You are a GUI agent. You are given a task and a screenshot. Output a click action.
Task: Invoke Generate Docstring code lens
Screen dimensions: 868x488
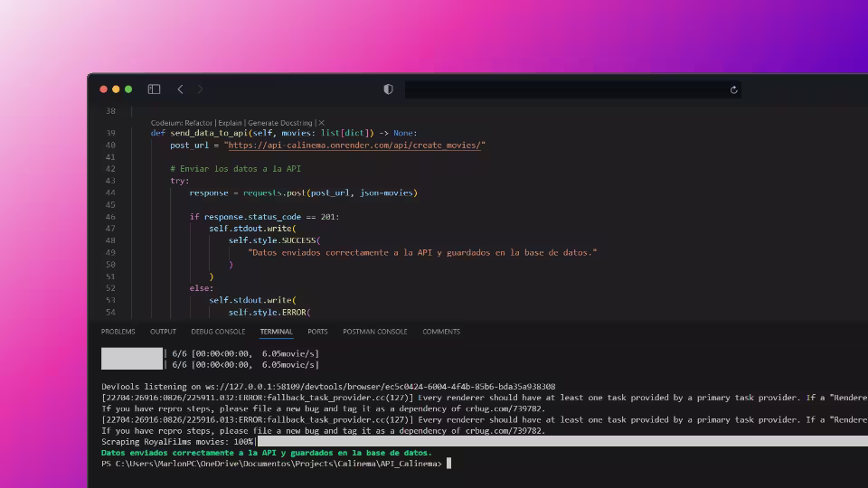pyautogui.click(x=280, y=123)
